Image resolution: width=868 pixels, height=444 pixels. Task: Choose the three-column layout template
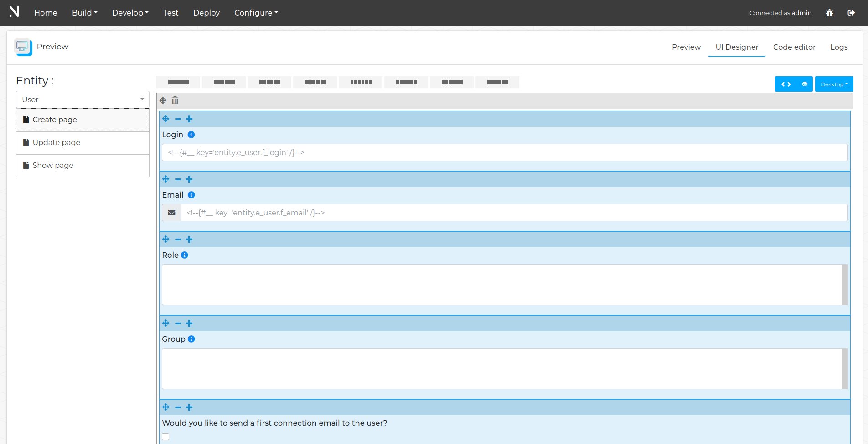pyautogui.click(x=269, y=82)
